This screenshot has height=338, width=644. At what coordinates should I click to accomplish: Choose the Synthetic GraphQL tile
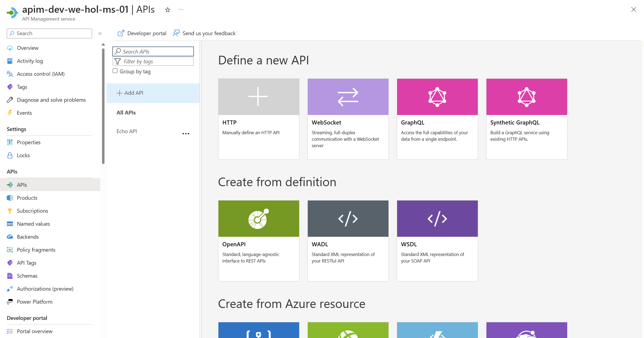tap(527, 119)
